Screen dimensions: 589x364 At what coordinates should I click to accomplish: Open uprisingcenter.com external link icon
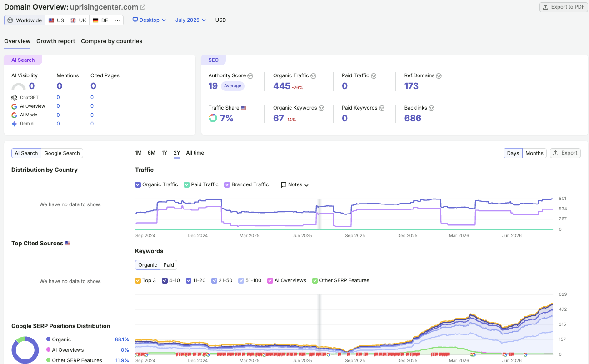click(143, 7)
